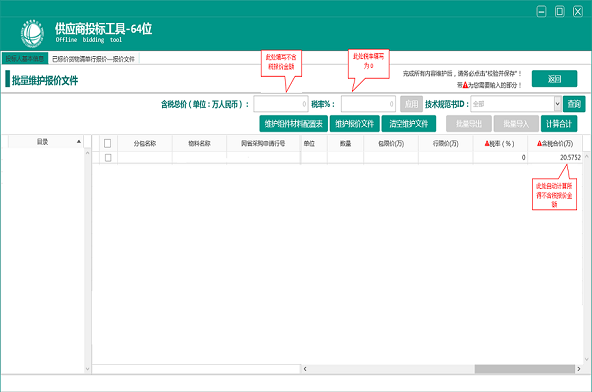Click the 目录 panel scroll up arrow
Image resolution: width=592 pixels, height=392 pixels.
coord(88,153)
